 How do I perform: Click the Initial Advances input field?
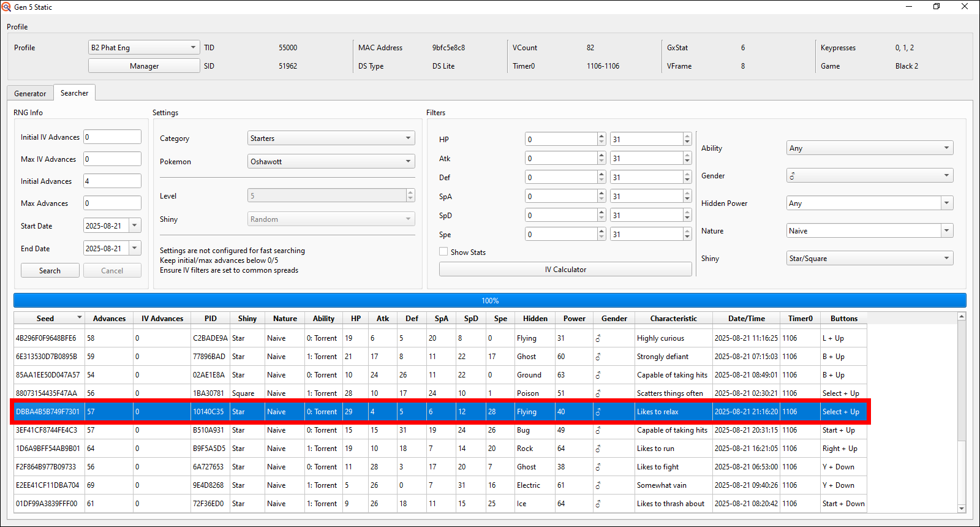pos(112,181)
